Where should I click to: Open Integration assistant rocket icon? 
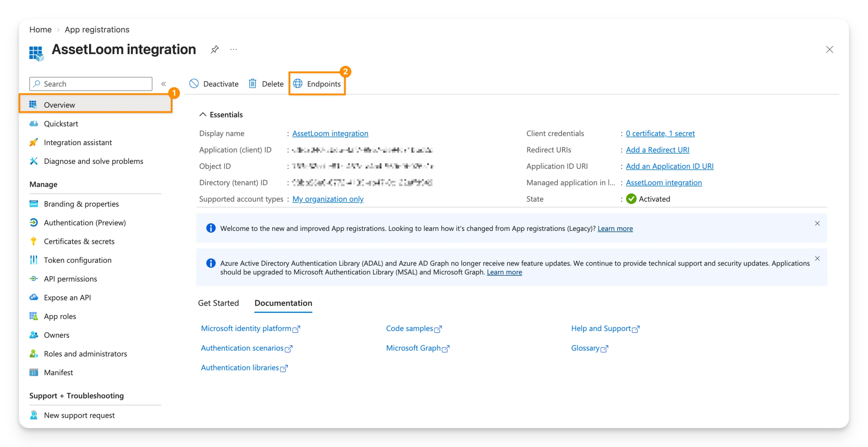(34, 142)
